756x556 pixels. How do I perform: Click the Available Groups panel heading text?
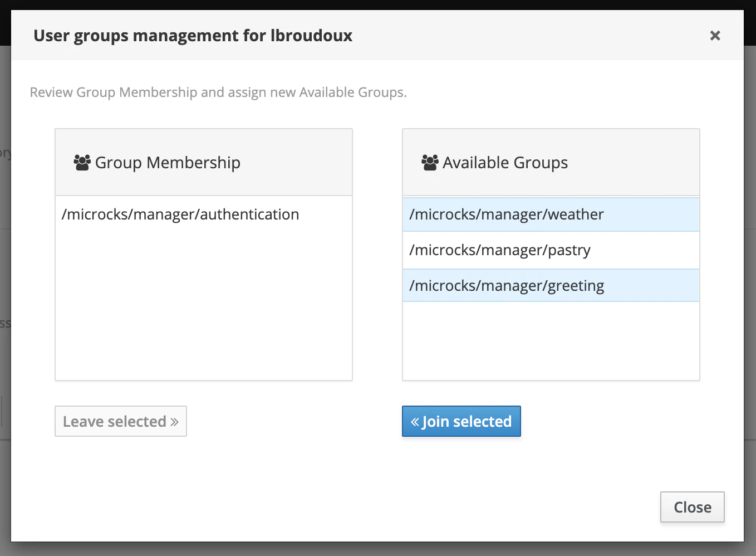click(x=505, y=163)
